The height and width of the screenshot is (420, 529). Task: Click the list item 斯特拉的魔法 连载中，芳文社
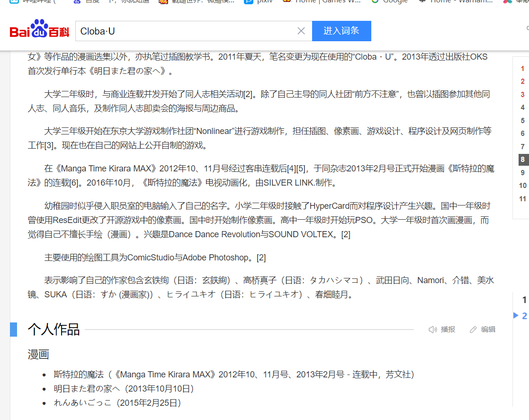pyautogui.click(x=234, y=375)
